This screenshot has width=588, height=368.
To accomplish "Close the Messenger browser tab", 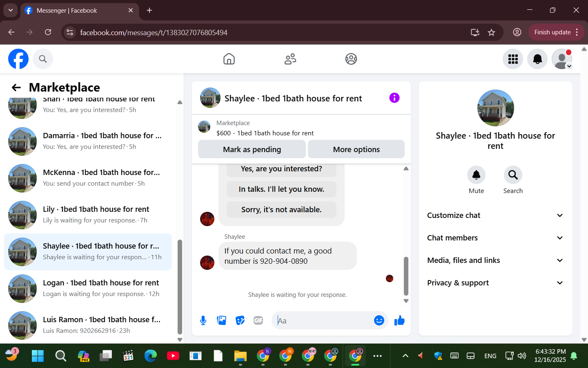I will click(131, 10).
